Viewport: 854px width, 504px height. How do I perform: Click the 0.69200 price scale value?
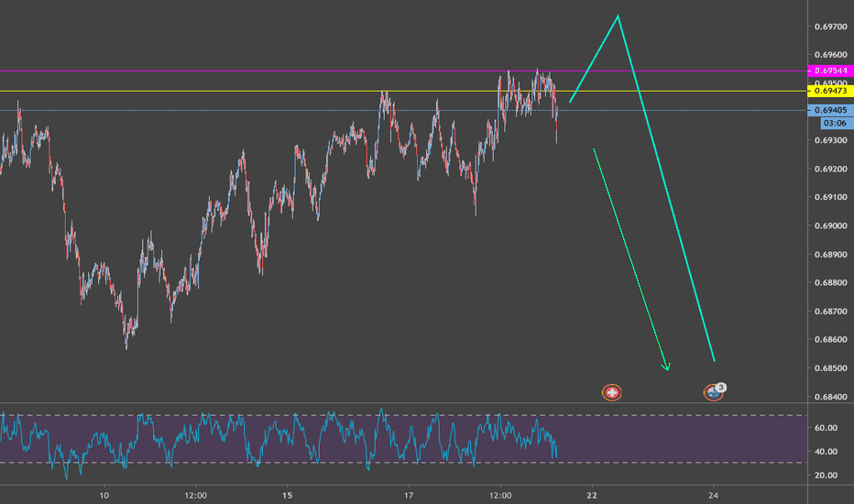(x=830, y=169)
